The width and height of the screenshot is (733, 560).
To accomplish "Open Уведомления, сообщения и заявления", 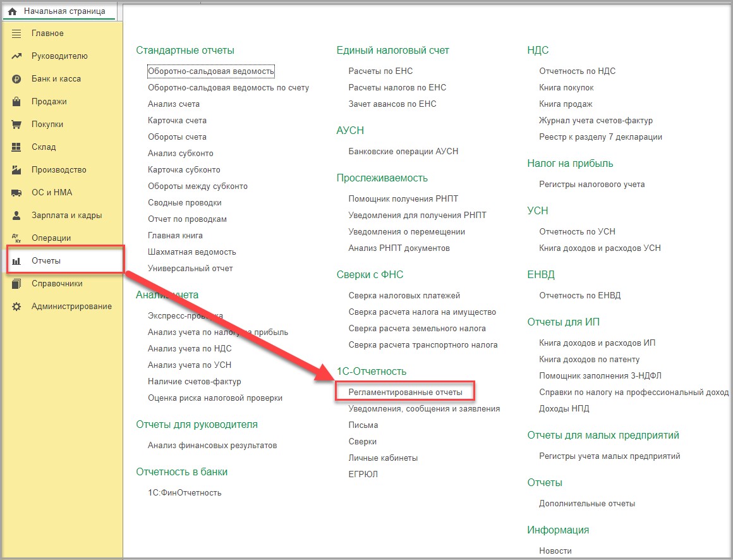I will [x=424, y=408].
